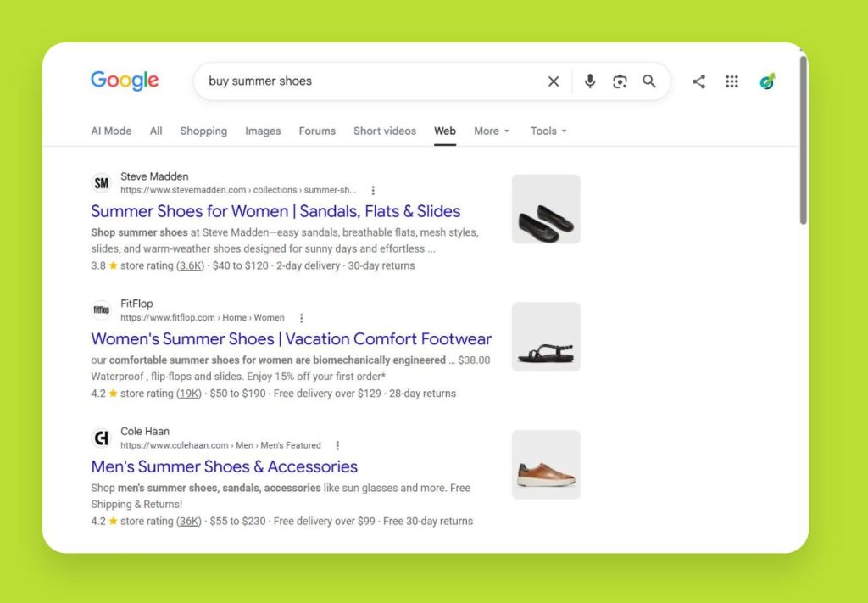This screenshot has width=868, height=603.
Task: Open Summer Shoes for Women result link
Action: pos(275,211)
